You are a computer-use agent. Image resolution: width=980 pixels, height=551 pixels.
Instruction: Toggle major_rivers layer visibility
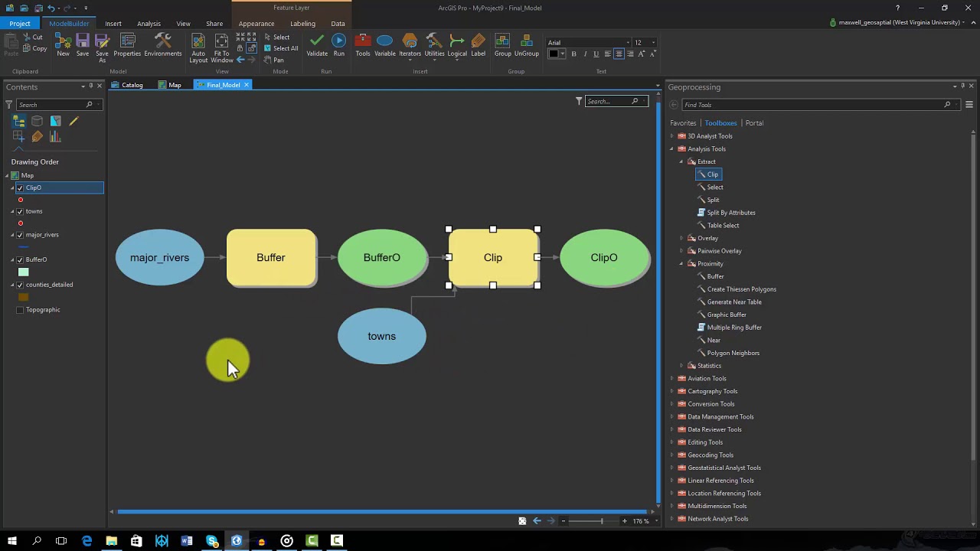[20, 235]
